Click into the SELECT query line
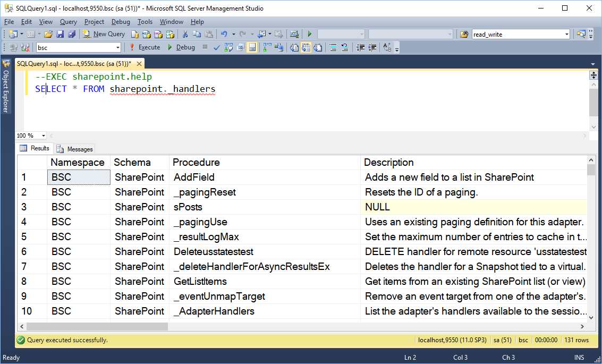Viewport: 602px width, 364px height. [x=125, y=89]
